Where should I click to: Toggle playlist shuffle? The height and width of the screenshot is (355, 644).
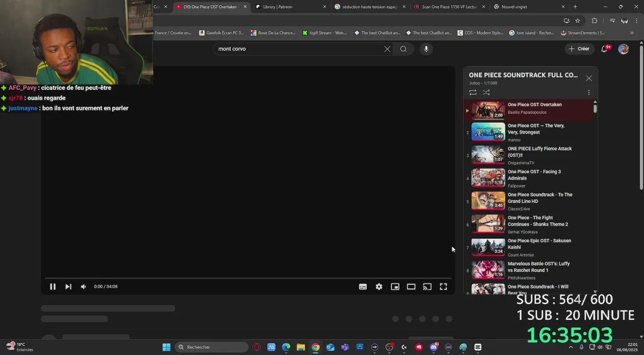(x=486, y=92)
